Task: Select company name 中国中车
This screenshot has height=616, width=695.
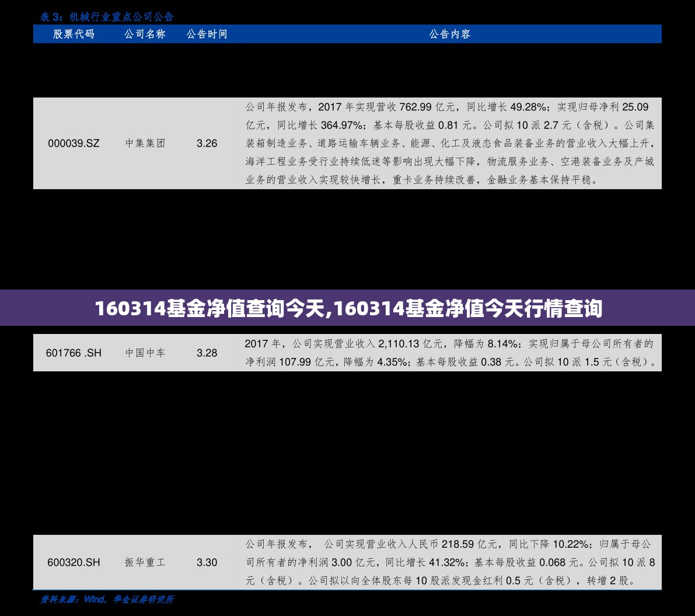Action: tap(145, 353)
